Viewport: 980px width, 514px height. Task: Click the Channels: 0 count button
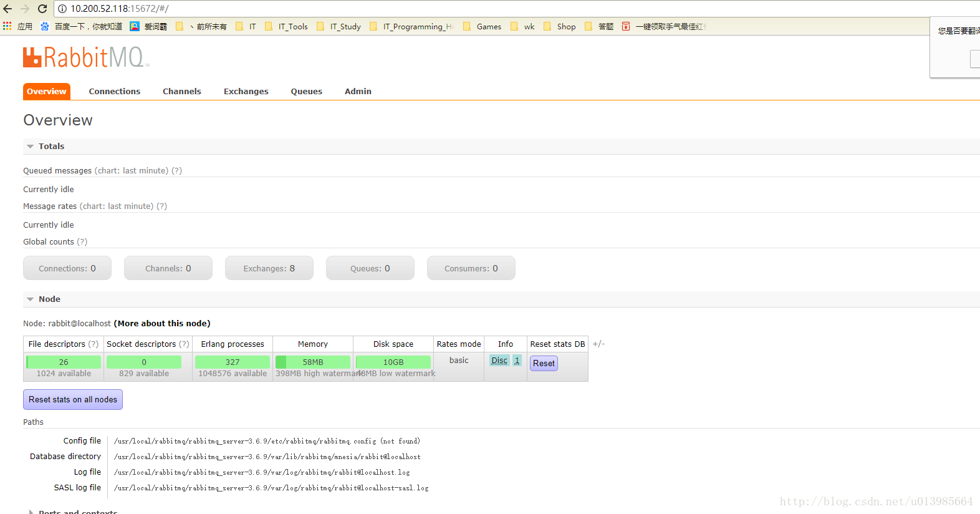point(168,268)
